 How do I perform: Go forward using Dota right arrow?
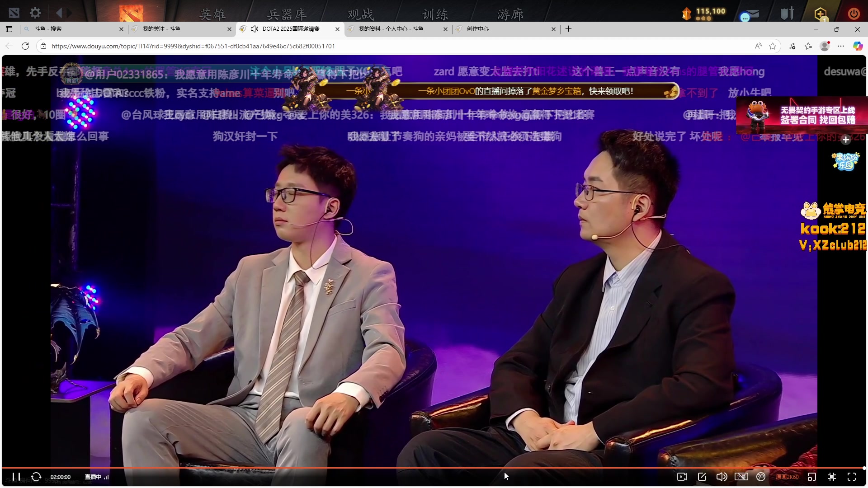pos(69,13)
